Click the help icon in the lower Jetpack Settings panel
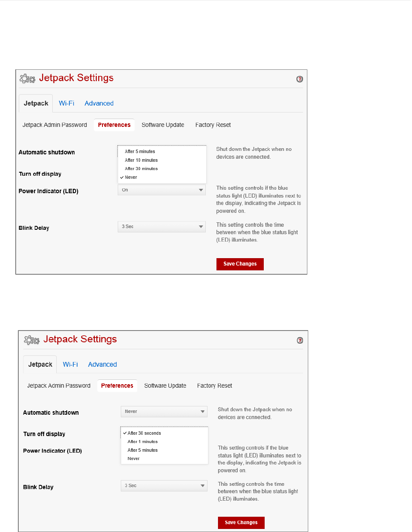This screenshot has width=412, height=532. point(300,340)
